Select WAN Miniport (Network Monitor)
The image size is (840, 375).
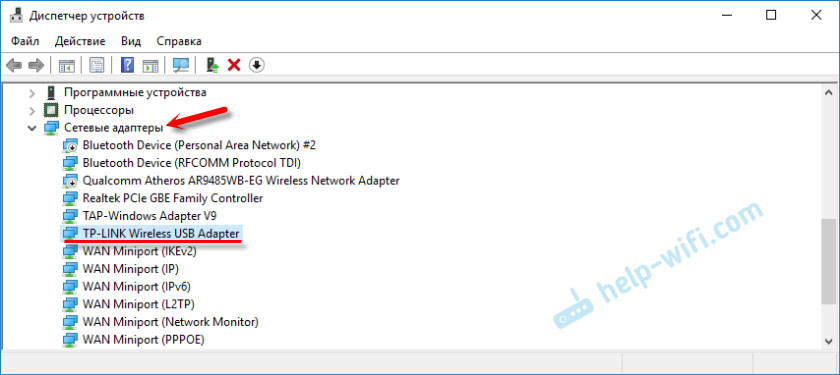(x=170, y=322)
